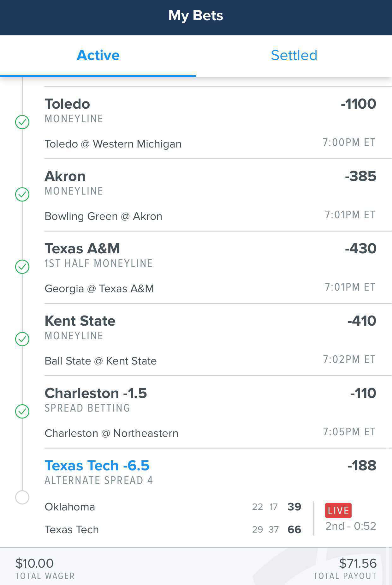Screen dimensions: 392x585
Task: Open the Charleston @ Northeastern matchup
Action: click(x=111, y=433)
